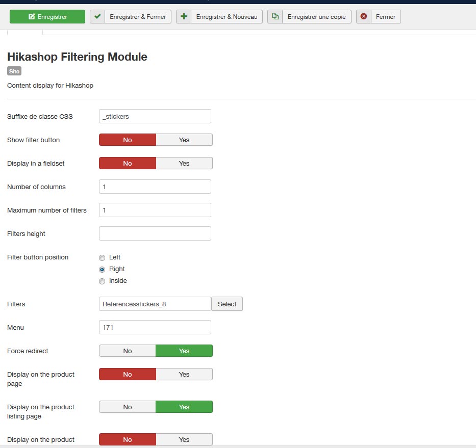Click the green Enregistrer save button
The height and width of the screenshot is (448, 476).
point(47,17)
